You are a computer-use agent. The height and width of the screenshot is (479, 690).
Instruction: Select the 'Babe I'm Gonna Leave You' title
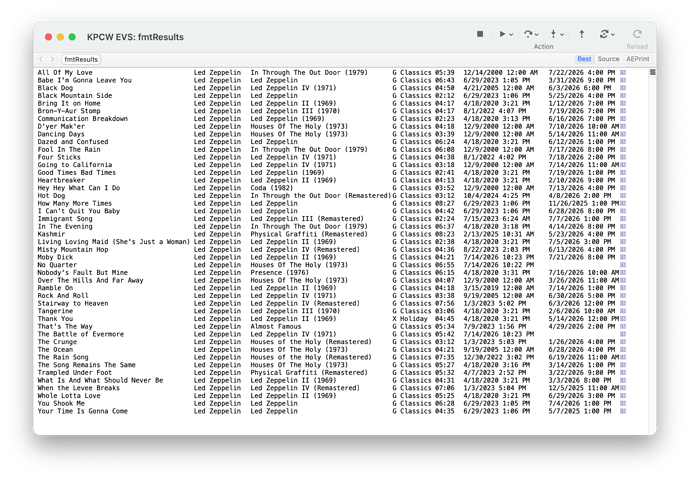[84, 80]
